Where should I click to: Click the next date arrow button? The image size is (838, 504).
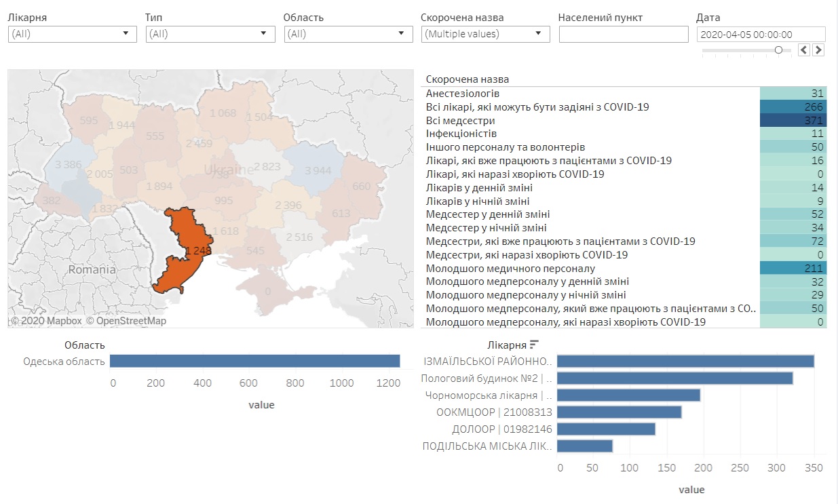click(x=818, y=50)
